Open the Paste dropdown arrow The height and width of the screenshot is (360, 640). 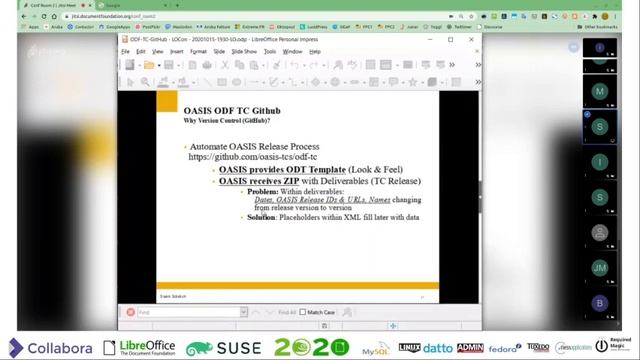click(x=264, y=66)
